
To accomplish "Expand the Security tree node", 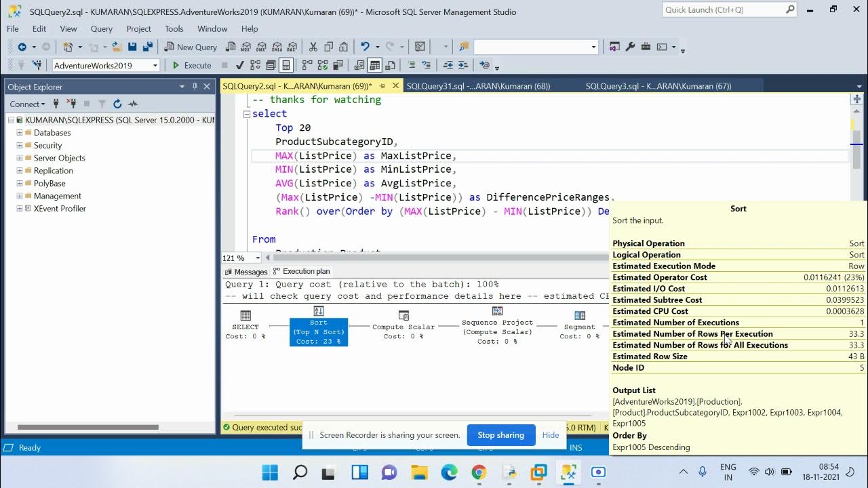I will [x=20, y=146].
